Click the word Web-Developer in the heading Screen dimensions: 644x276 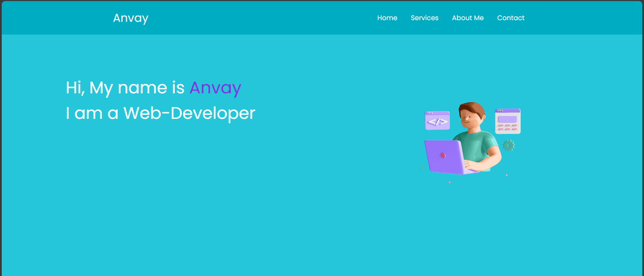click(189, 113)
